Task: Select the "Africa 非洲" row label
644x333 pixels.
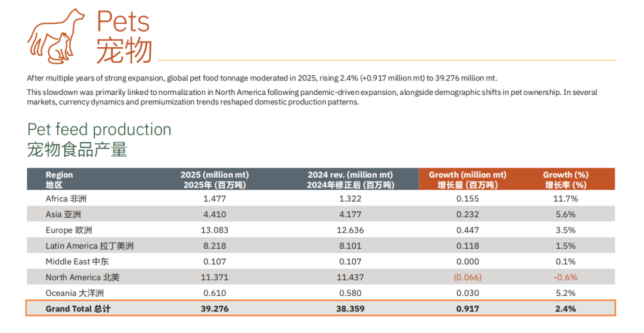Action: (x=66, y=199)
